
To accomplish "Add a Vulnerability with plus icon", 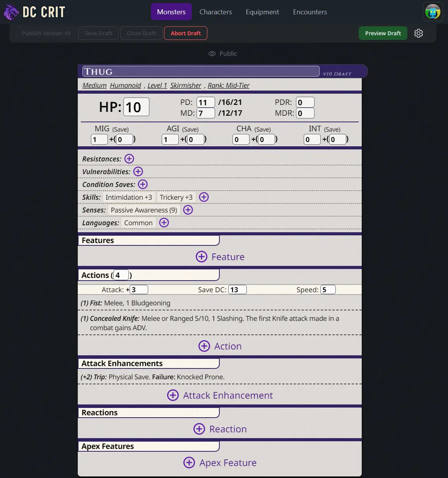I will coord(138,171).
